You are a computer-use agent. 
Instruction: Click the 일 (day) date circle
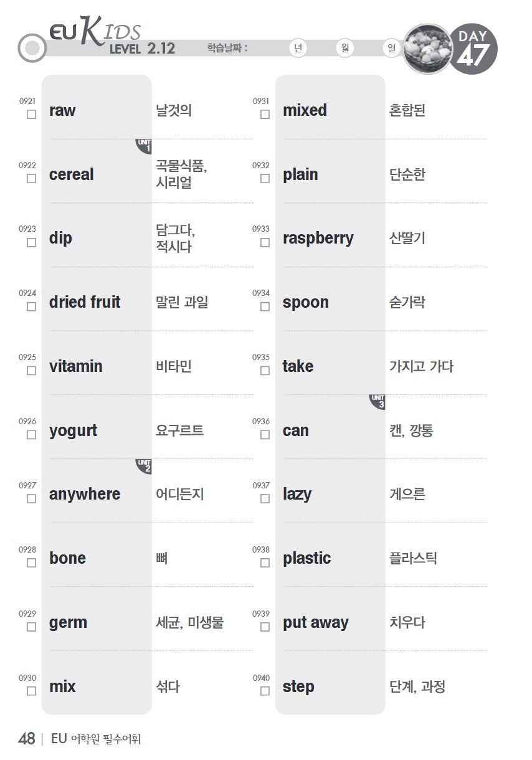[391, 49]
